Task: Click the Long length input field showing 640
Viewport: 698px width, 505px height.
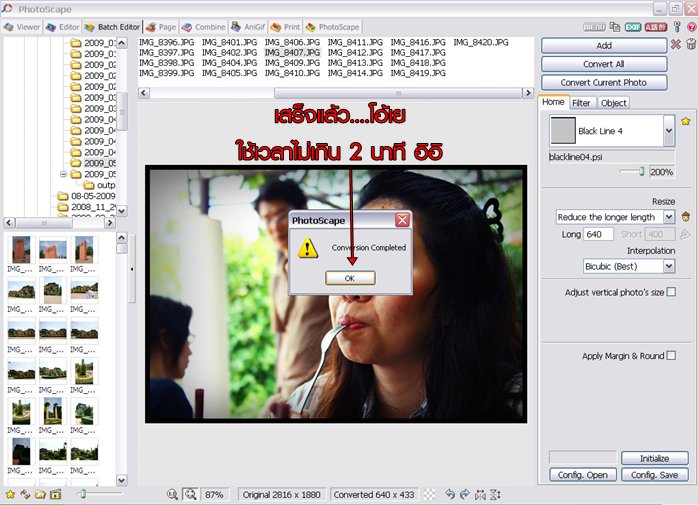Action: [599, 234]
